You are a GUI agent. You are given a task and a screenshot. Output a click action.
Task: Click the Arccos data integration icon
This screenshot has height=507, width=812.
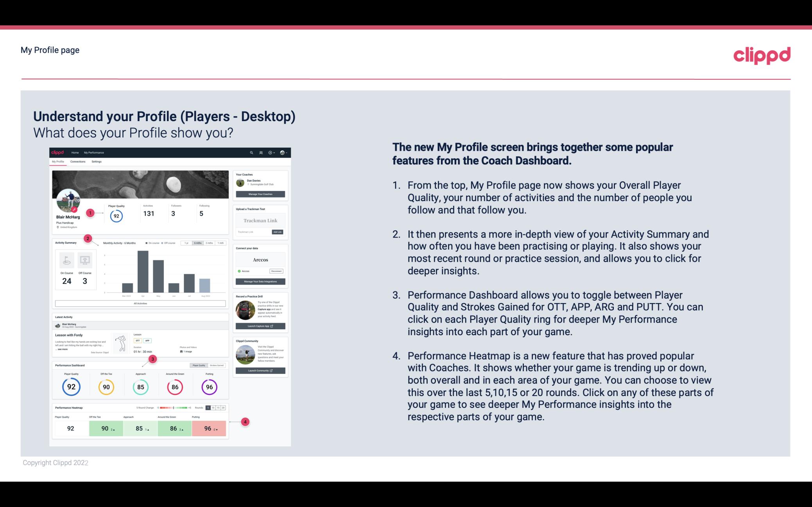point(238,271)
